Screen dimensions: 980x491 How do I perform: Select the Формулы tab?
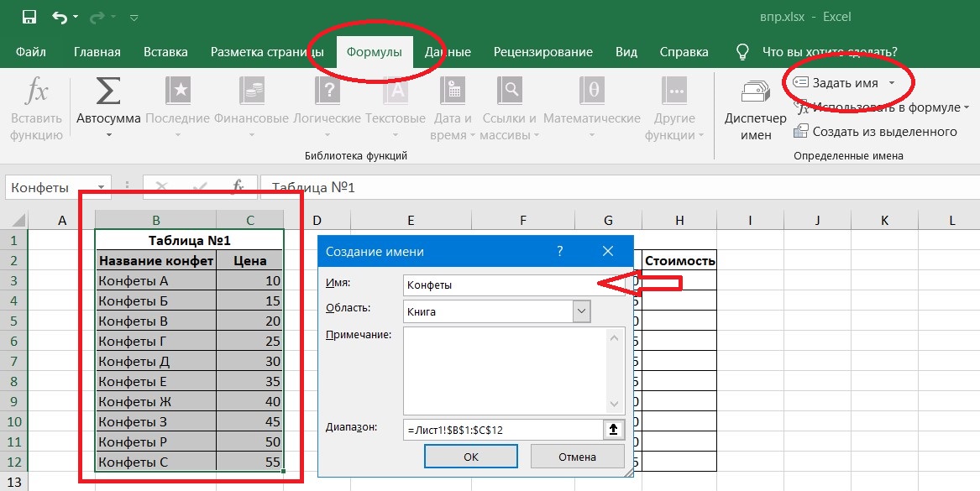pyautogui.click(x=375, y=52)
